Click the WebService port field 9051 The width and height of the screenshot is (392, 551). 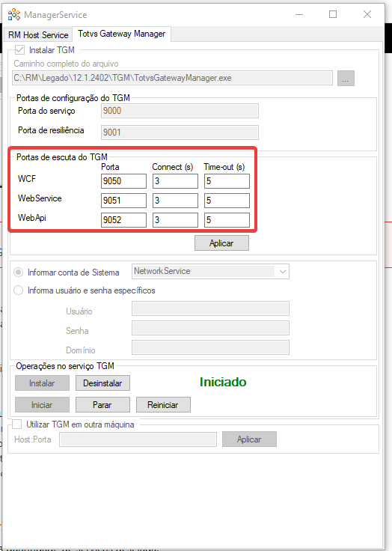[123, 201]
